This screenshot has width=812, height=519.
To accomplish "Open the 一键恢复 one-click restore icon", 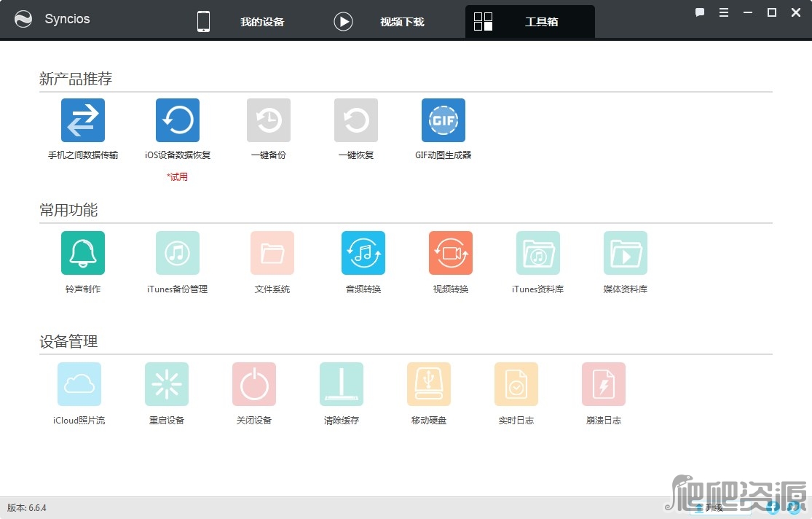I will coord(356,120).
